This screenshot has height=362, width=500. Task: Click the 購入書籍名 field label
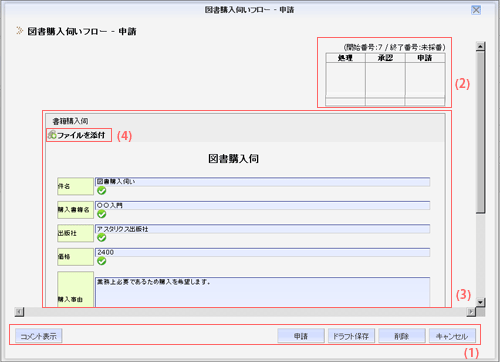click(x=75, y=210)
